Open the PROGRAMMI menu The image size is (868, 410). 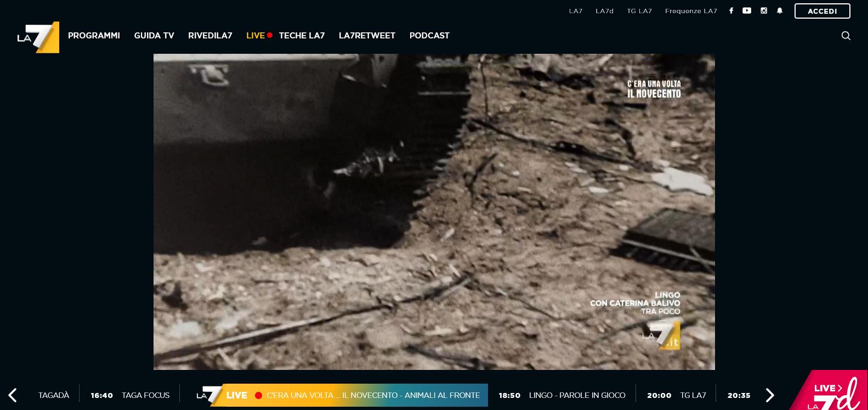[x=94, y=36]
